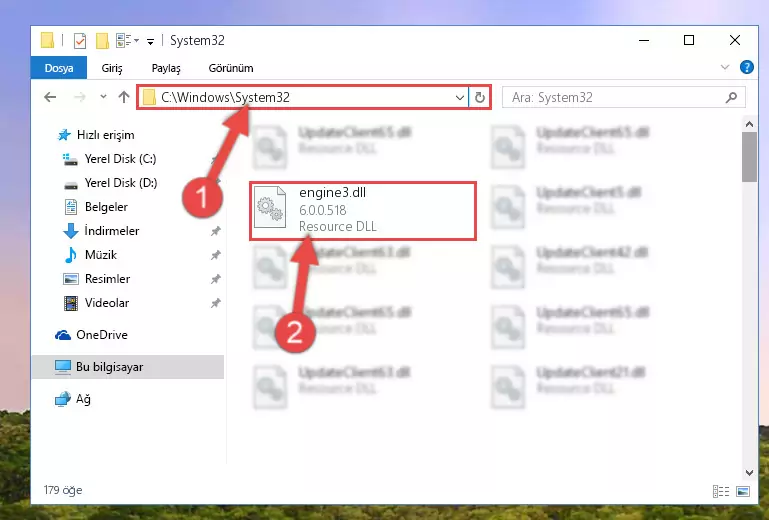Expand the address bar history dropdown

point(460,98)
